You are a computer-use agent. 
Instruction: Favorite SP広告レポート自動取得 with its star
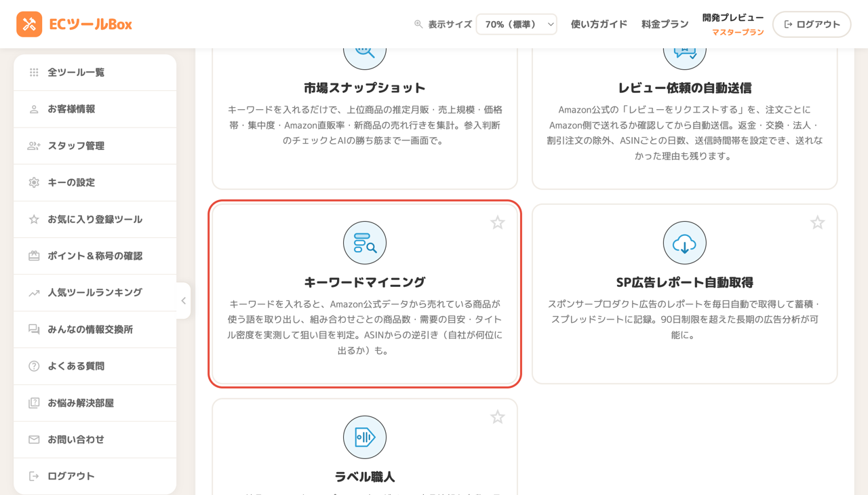(818, 222)
